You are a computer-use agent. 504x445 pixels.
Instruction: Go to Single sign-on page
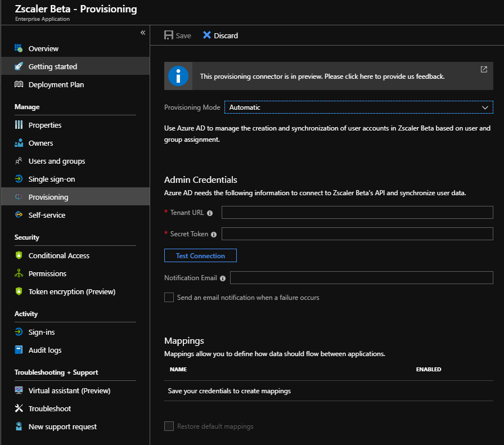click(52, 179)
